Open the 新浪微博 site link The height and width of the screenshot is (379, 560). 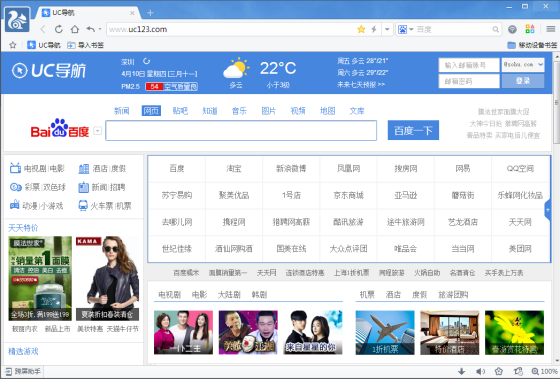coord(291,169)
